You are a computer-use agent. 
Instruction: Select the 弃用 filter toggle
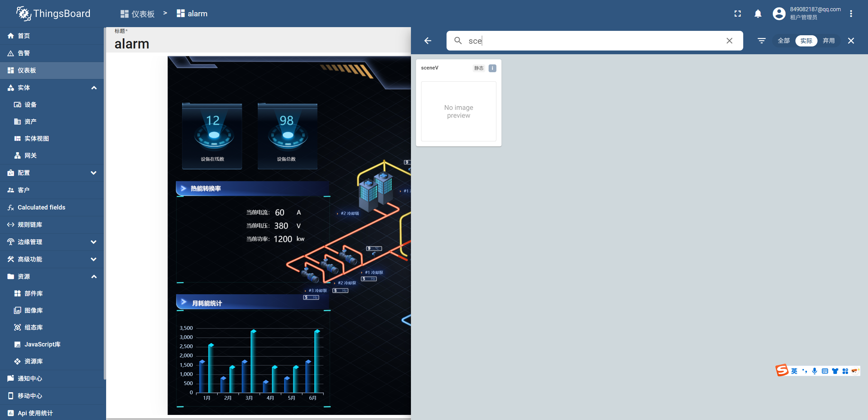click(x=829, y=41)
